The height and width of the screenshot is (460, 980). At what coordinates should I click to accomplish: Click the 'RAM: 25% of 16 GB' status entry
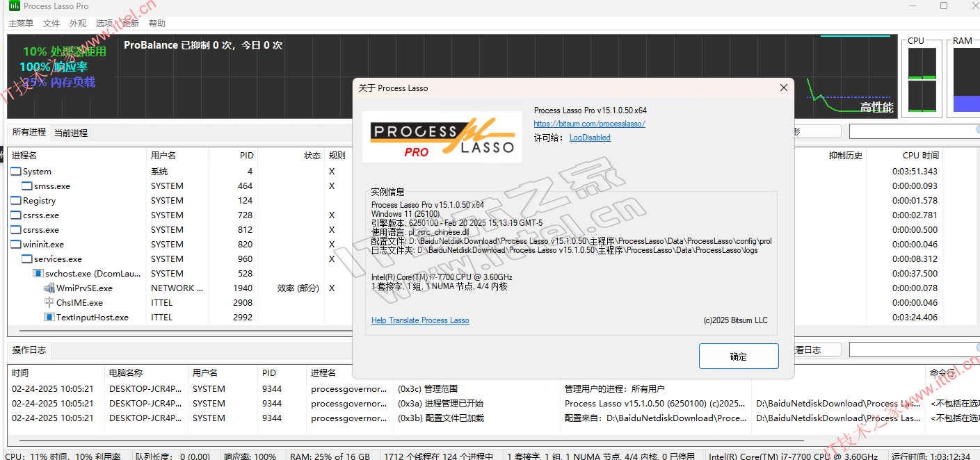tap(330, 457)
